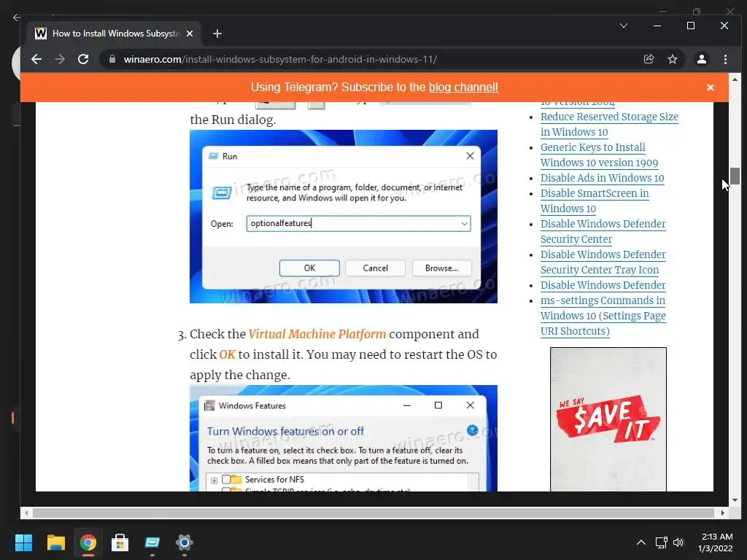
Task: Open Chrome's three-dot menu
Action: (x=725, y=59)
